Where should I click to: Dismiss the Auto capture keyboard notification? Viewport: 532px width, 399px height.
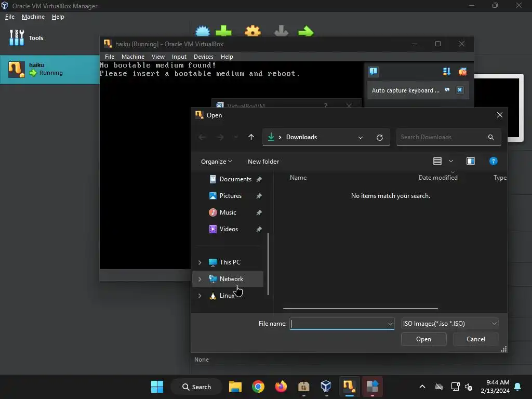[460, 90]
